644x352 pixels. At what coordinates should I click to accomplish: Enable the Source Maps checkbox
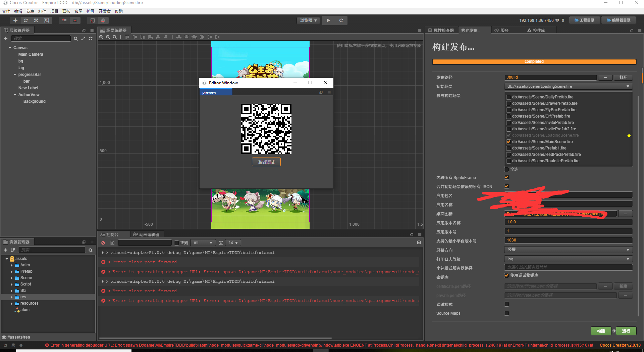(506, 313)
